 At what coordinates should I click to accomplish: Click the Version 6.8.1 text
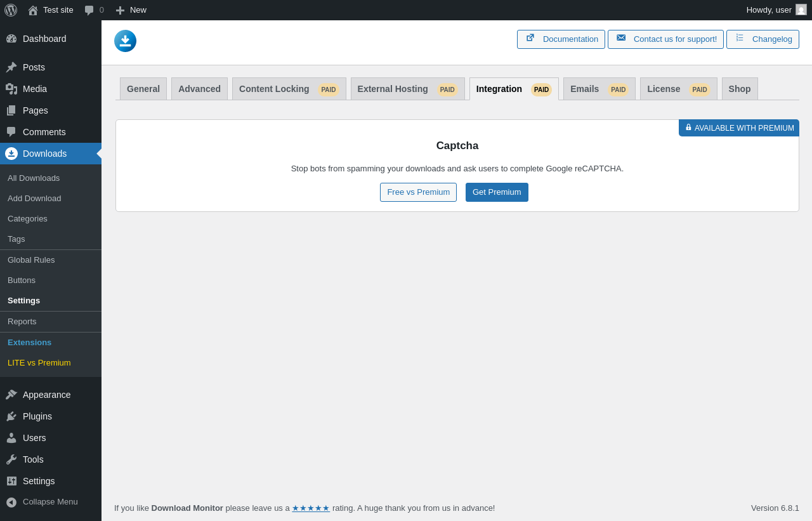[x=775, y=508]
